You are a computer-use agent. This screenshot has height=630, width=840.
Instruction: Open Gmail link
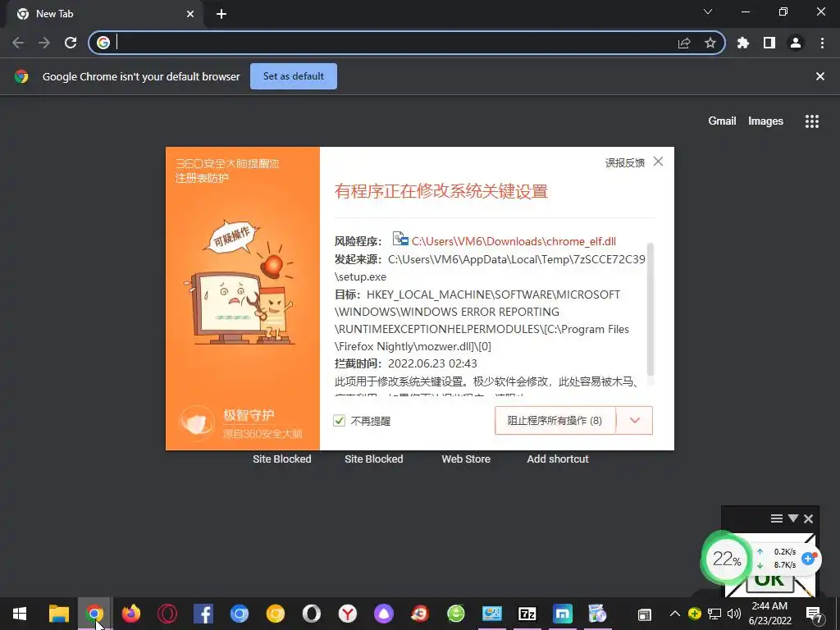pyautogui.click(x=722, y=121)
